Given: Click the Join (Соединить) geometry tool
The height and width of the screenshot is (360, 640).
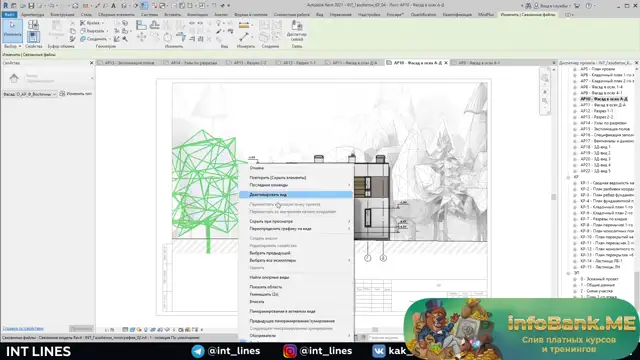Looking at the screenshot, I should click(93, 39).
